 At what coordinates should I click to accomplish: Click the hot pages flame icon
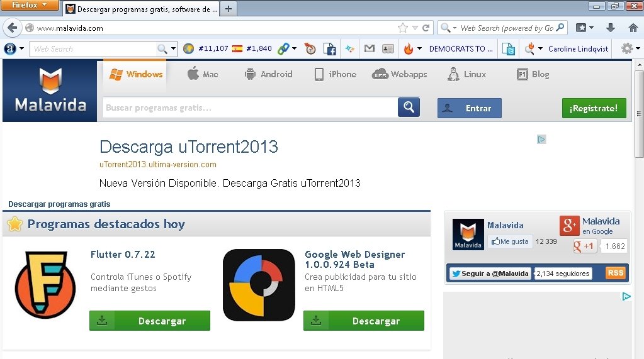pyautogui.click(x=409, y=49)
